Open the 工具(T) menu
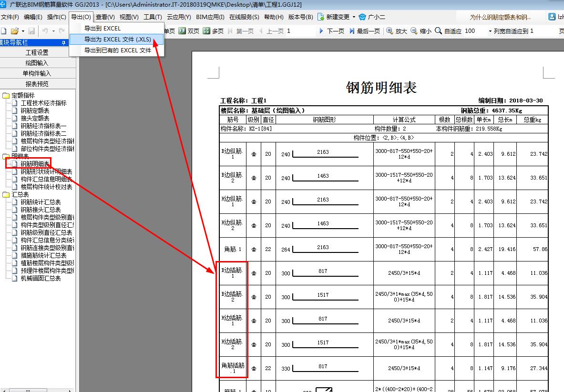This screenshot has width=564, height=392. [x=153, y=17]
